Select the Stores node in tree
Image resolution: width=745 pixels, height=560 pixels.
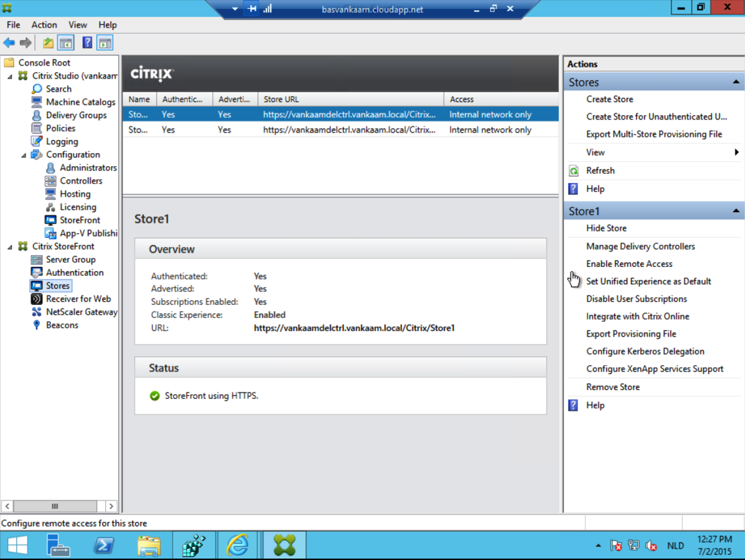pos(57,286)
